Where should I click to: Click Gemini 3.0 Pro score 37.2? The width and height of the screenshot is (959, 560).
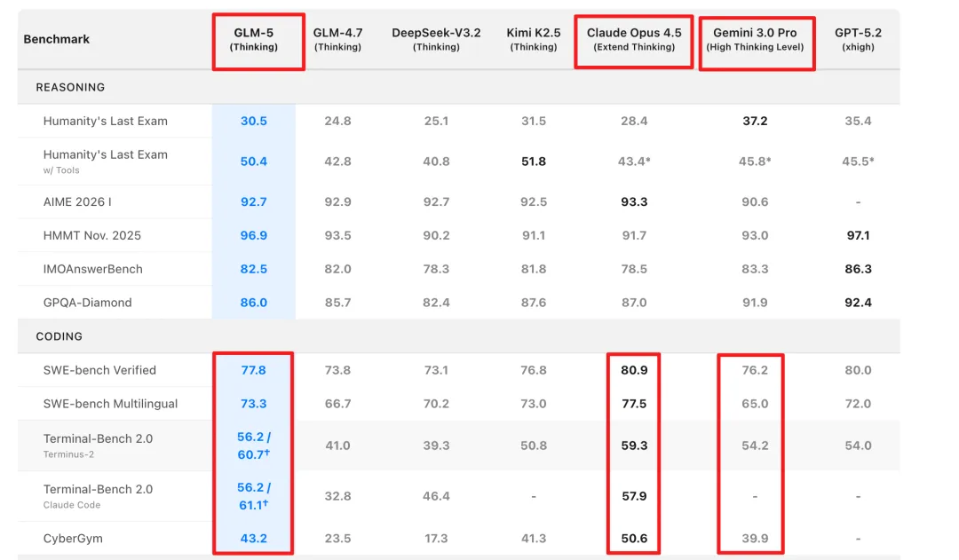click(x=755, y=121)
